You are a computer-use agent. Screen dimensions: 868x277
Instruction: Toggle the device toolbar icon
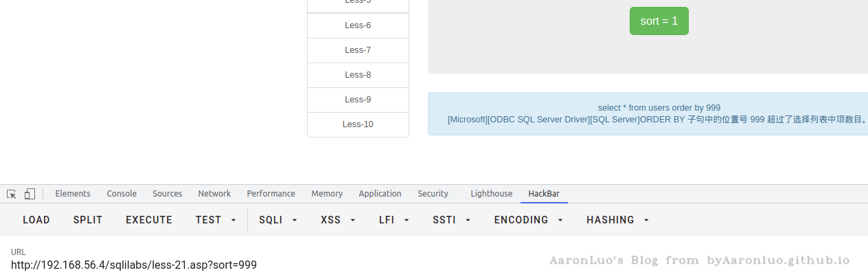pyautogui.click(x=30, y=194)
